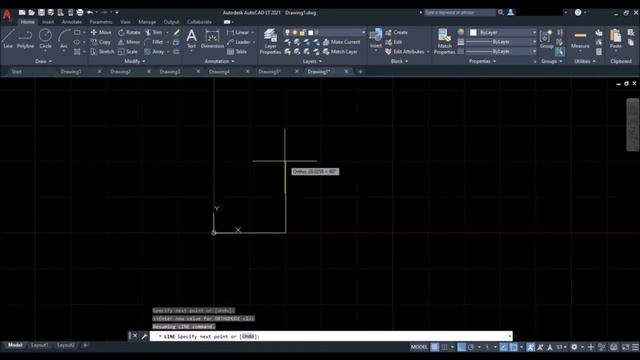Click the Leader button

point(239,42)
